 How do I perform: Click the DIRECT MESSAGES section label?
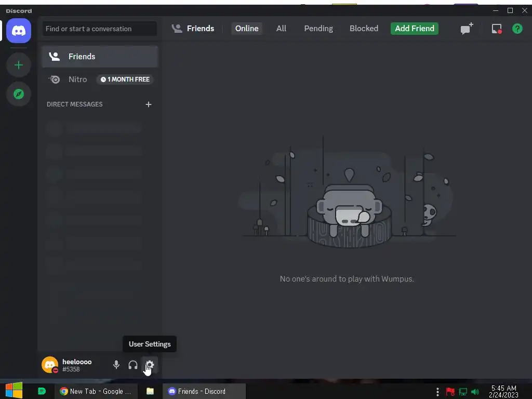pyautogui.click(x=75, y=104)
